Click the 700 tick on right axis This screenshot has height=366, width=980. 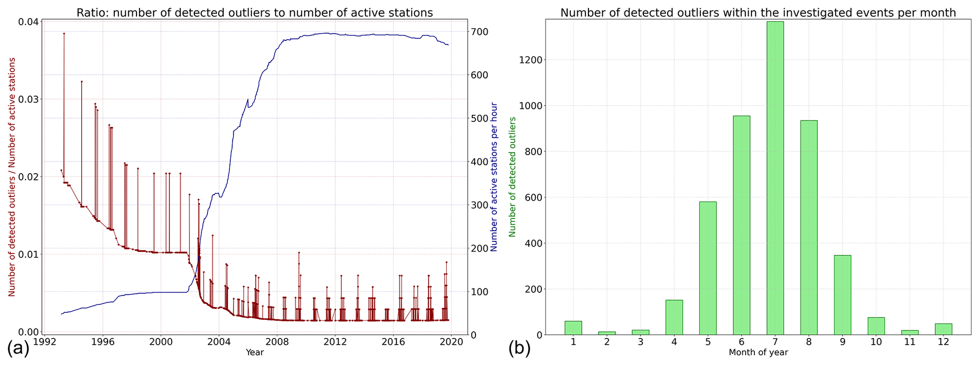point(480,32)
